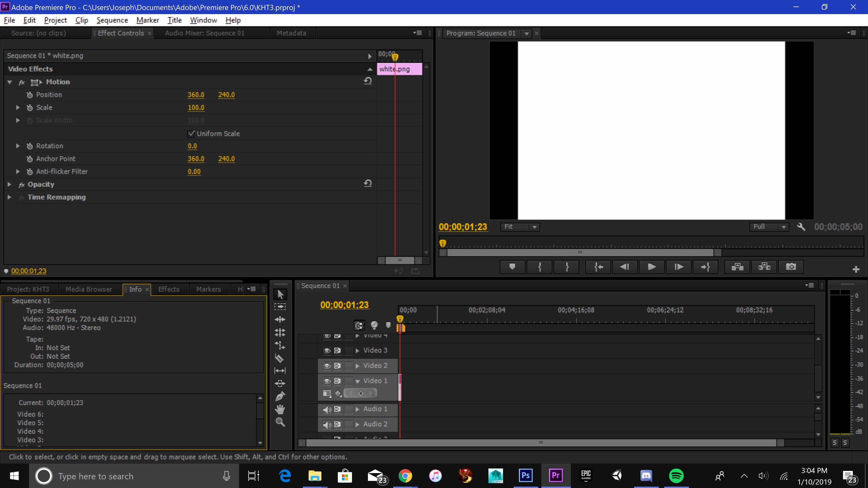Click Add Marker button in Program monitor
868x488 pixels.
click(512, 267)
